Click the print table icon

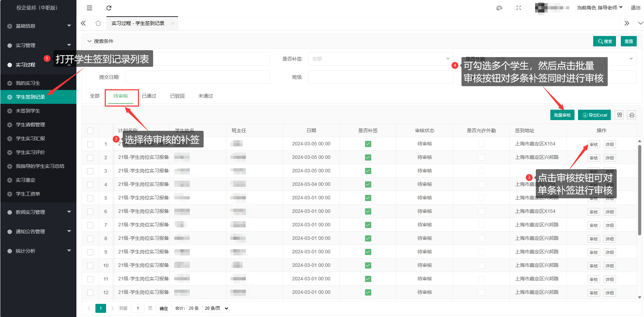[632, 115]
